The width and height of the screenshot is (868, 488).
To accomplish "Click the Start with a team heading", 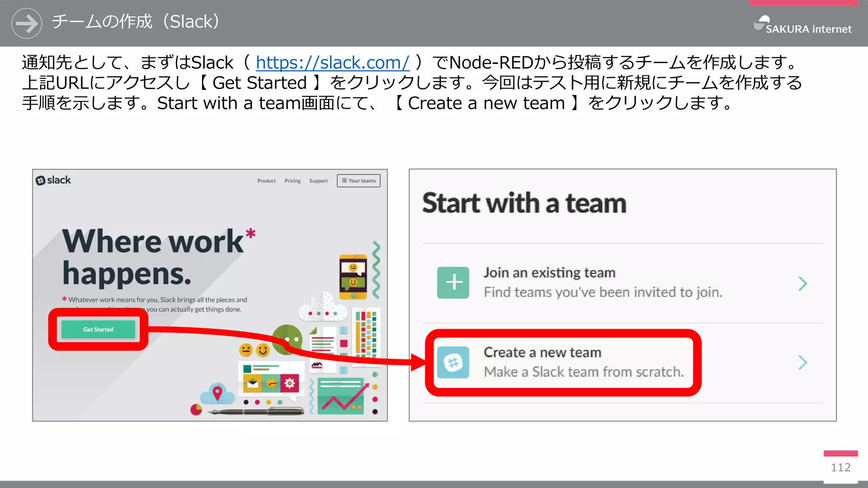I will 524,203.
